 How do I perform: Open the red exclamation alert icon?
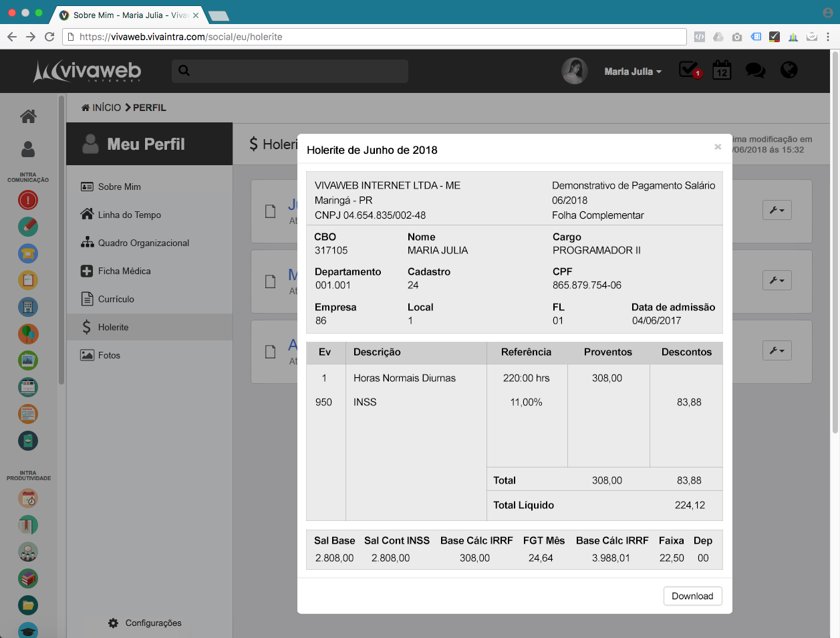28,200
